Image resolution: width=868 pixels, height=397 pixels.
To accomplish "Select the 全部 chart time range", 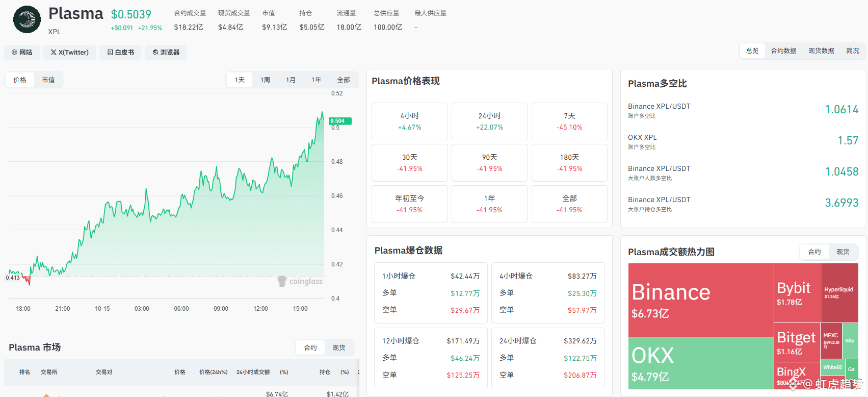I will pyautogui.click(x=344, y=80).
